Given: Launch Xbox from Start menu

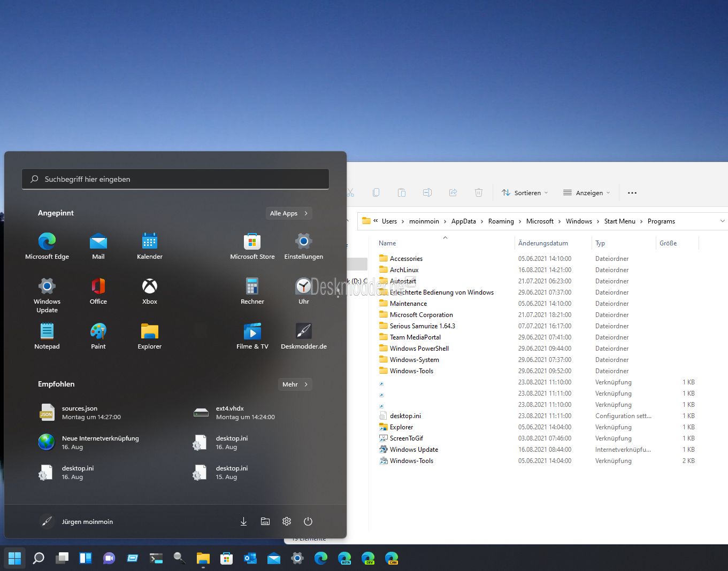Looking at the screenshot, I should 150,291.
